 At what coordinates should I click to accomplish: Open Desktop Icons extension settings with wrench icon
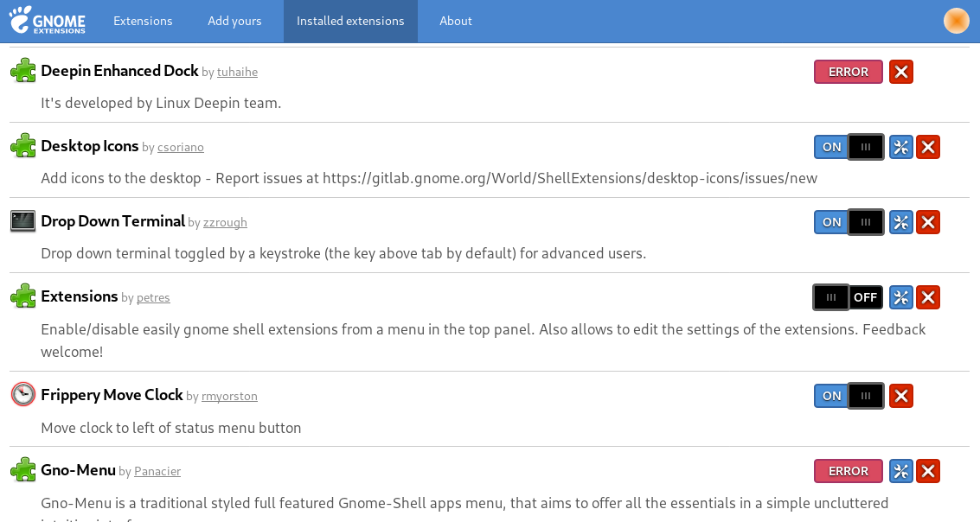point(900,147)
